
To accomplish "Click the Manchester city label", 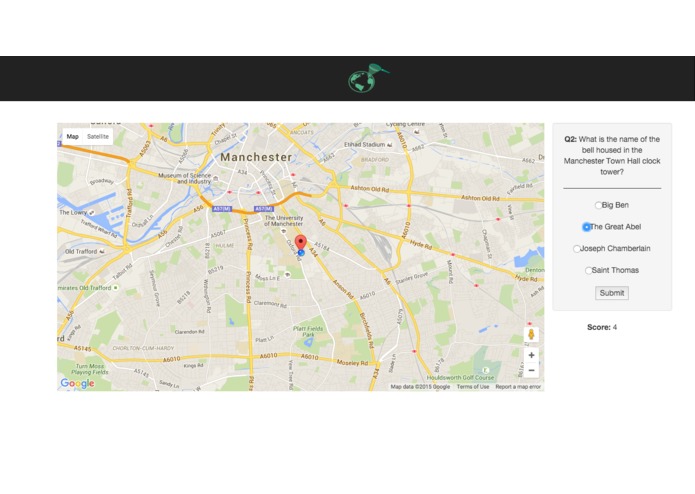I will 256,157.
